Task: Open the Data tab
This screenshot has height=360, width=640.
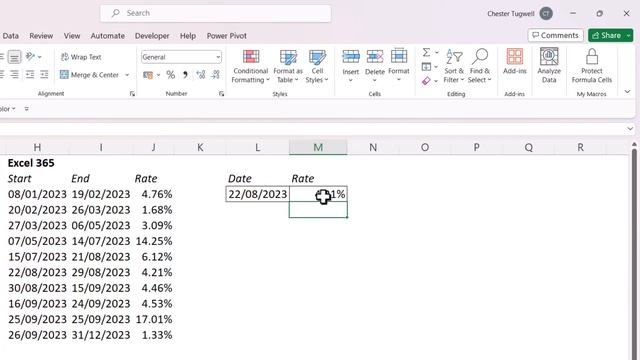Action: tap(11, 36)
